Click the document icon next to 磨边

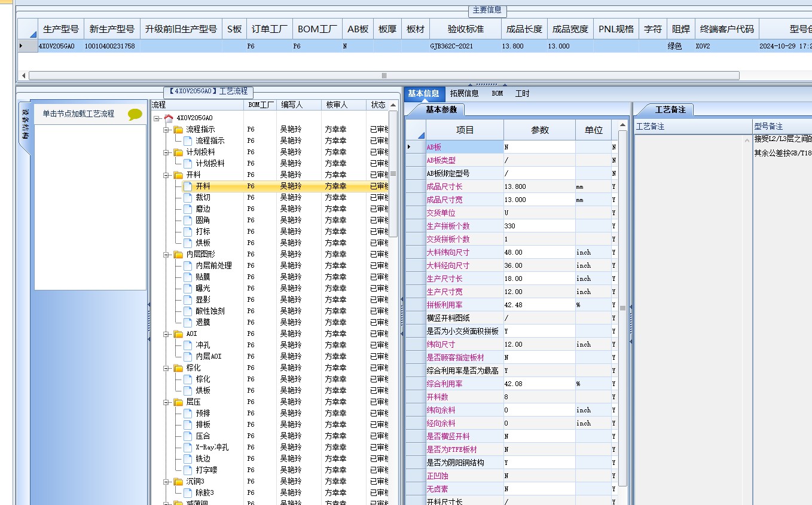pos(188,209)
